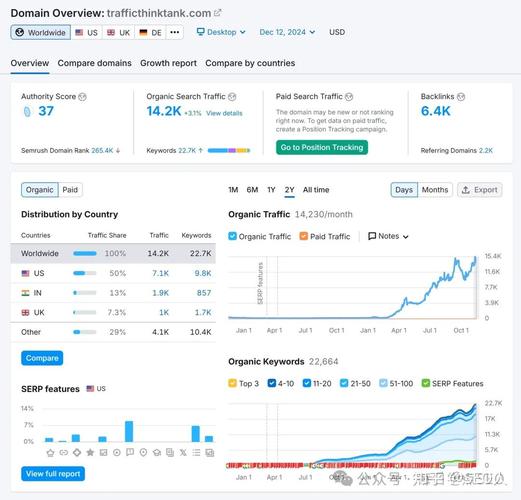Click Go to Position Tracking button
The image size is (521, 500).
coord(322,147)
